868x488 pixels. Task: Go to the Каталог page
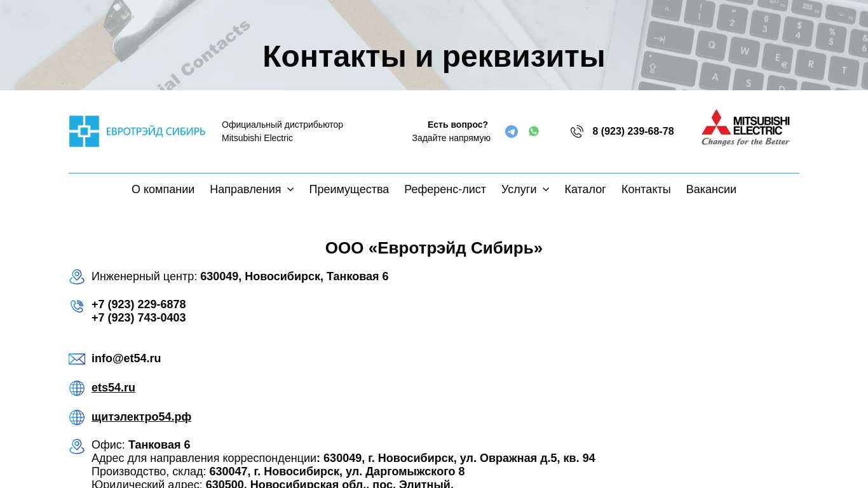(x=585, y=189)
